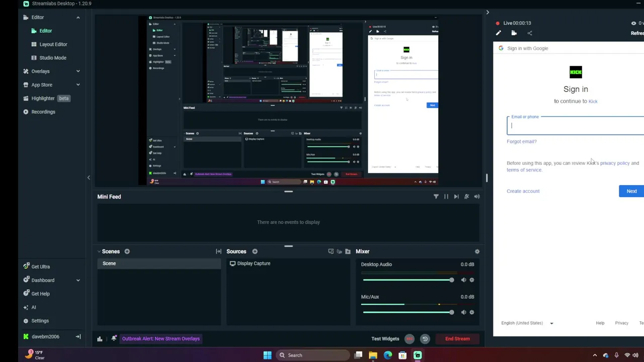Collapse the Scenes panel chevron
This screenshot has height=362, width=644.
tap(99, 251)
